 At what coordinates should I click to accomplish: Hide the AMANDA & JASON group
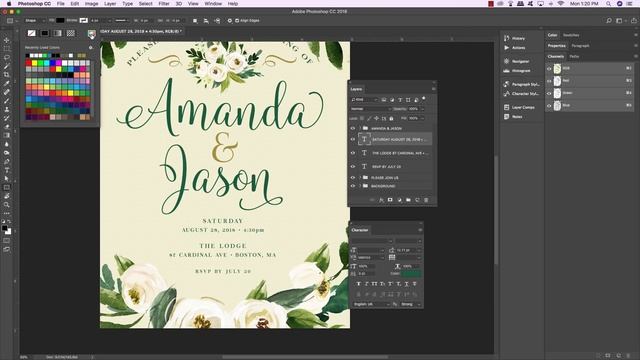point(353,128)
